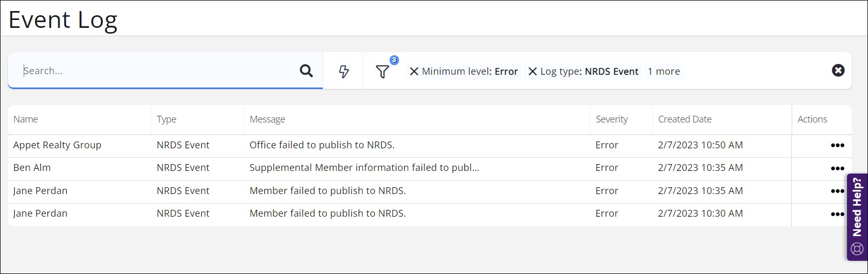Open actions menu for Ben Alm row
The image size is (868, 274).
837,168
